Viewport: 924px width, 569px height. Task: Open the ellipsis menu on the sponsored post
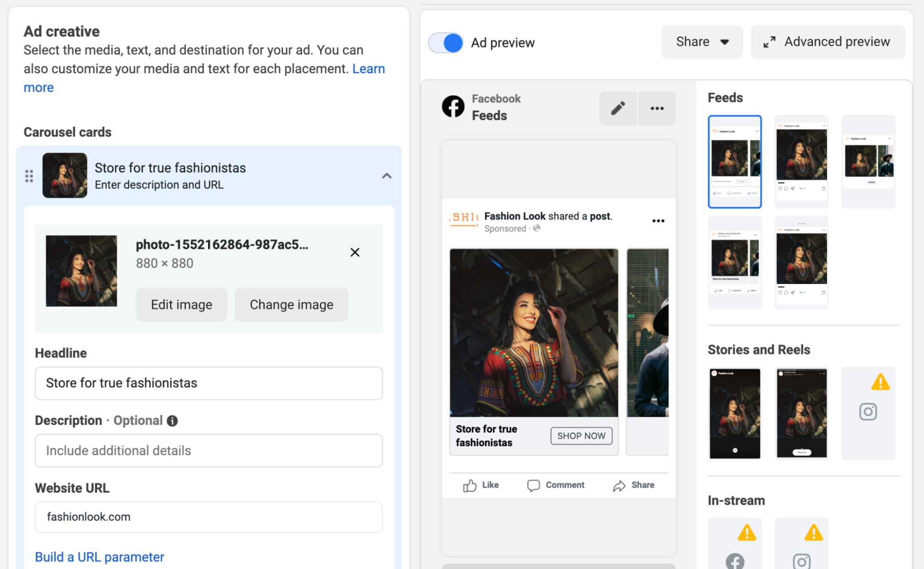(x=658, y=221)
